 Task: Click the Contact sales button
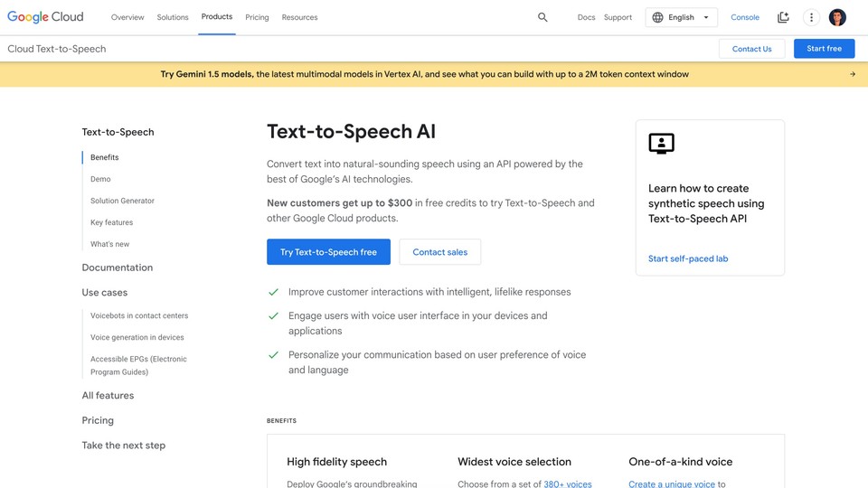point(440,252)
